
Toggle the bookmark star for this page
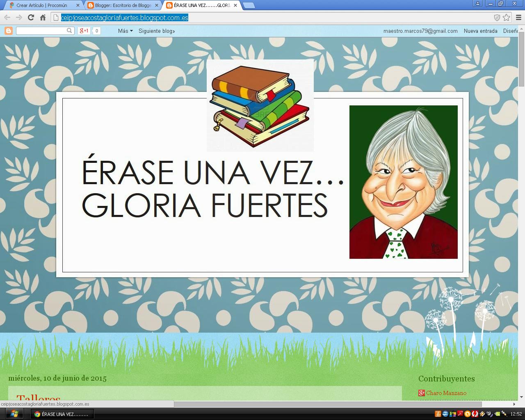point(506,18)
